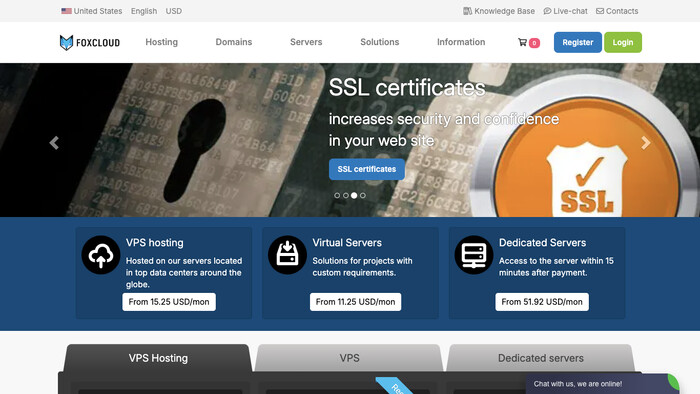Expand the Solutions menu

click(380, 42)
